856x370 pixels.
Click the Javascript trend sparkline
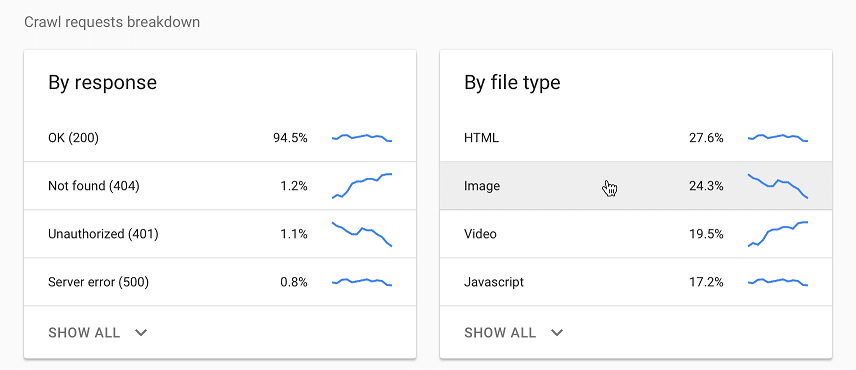coord(778,282)
